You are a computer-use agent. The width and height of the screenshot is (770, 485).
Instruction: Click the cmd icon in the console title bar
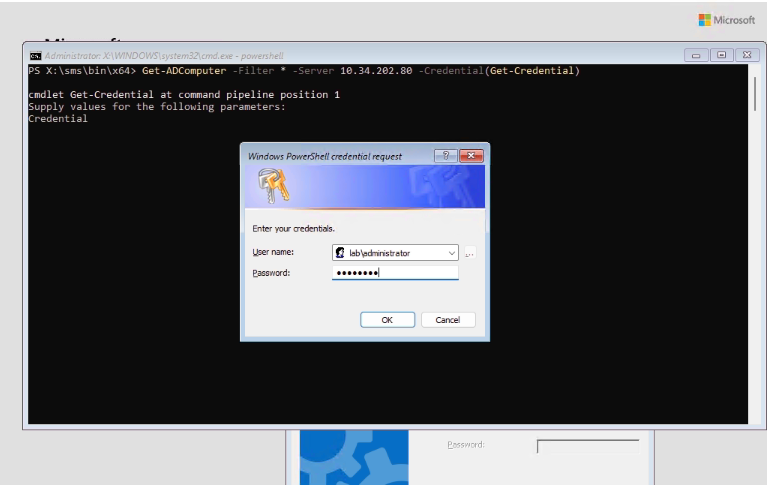(x=35, y=55)
